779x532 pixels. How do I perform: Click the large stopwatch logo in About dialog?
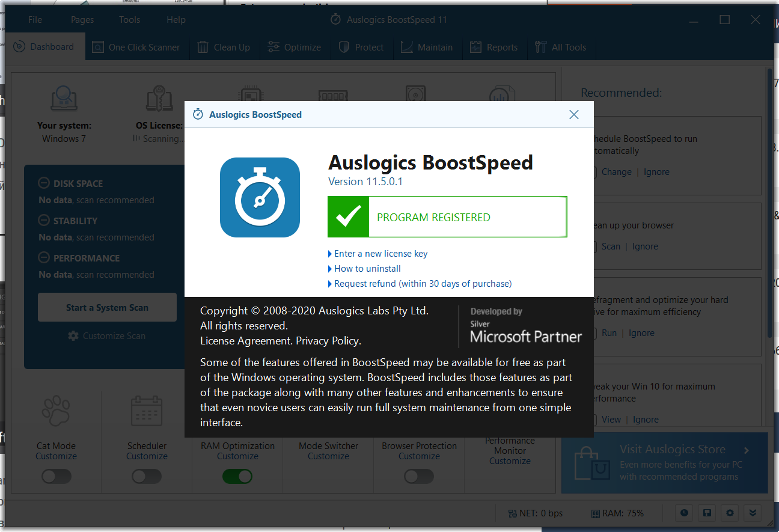point(260,197)
